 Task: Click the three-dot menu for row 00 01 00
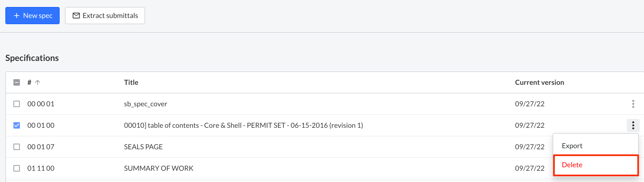point(633,125)
